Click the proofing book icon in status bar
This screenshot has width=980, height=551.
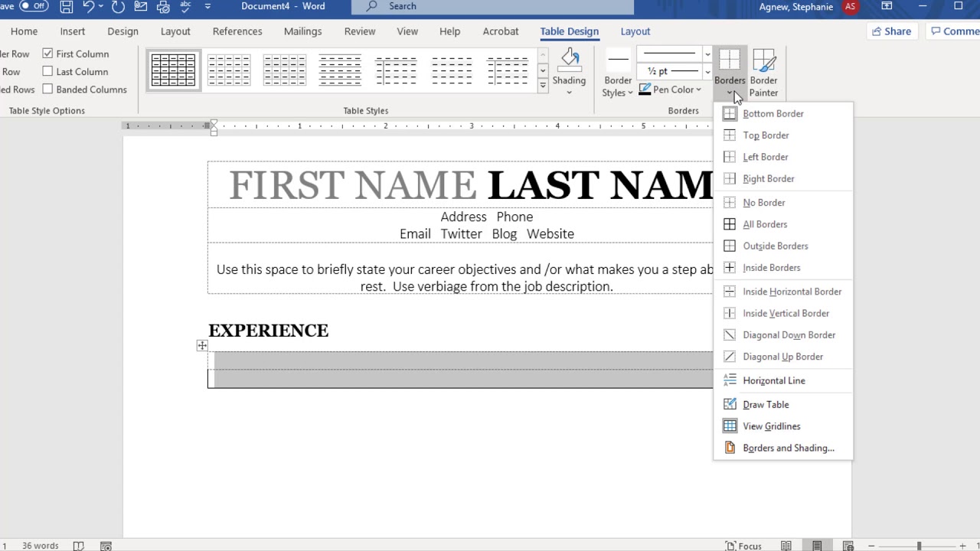(x=78, y=546)
